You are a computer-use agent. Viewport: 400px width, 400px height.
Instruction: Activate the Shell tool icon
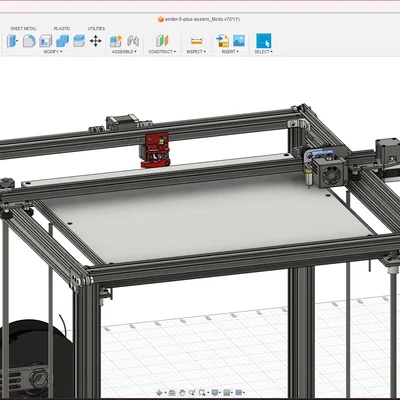[x=46, y=41]
